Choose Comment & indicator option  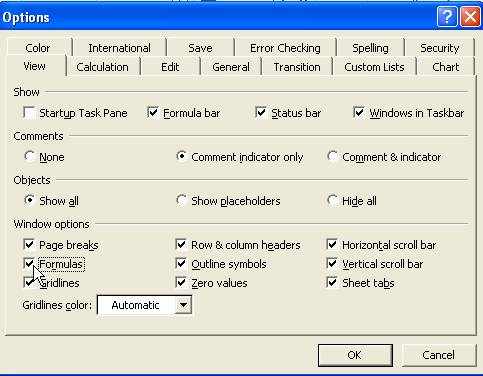pos(332,156)
